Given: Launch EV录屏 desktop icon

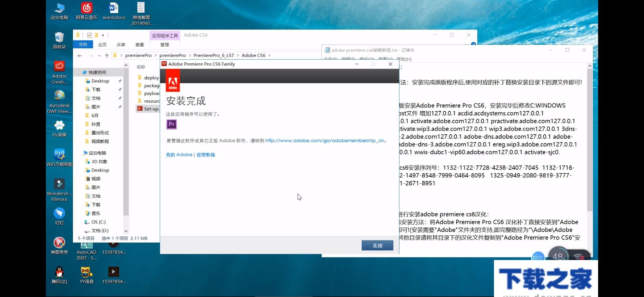Looking at the screenshot, I should tap(59, 128).
